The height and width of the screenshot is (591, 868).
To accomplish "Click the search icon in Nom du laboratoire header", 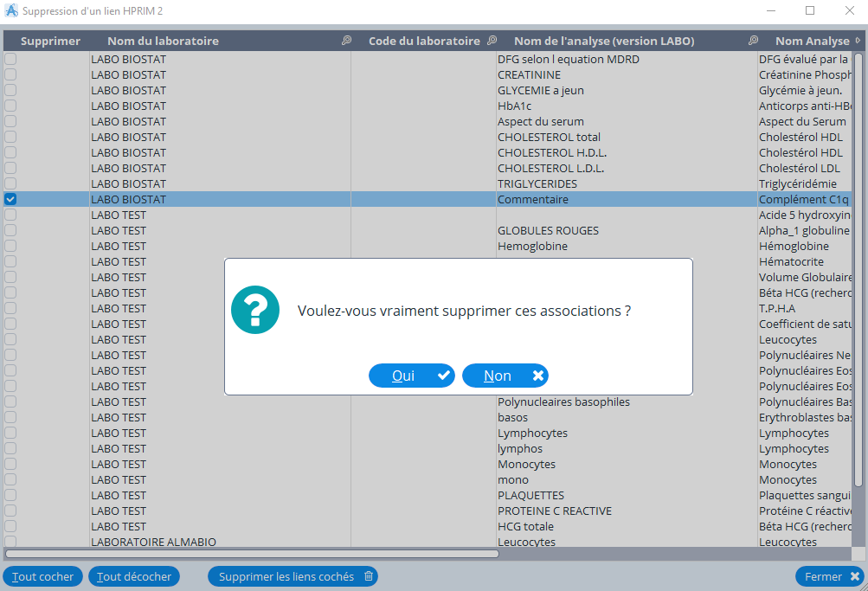I will [x=346, y=41].
